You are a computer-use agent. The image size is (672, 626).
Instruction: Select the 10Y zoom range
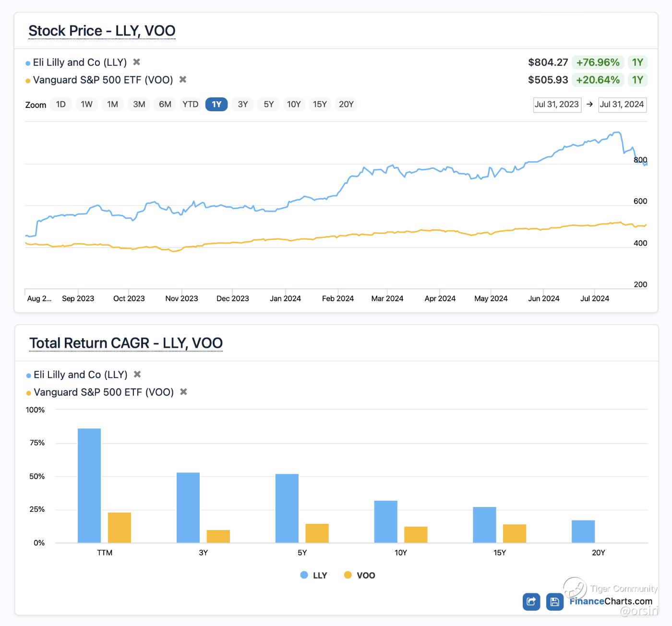tap(294, 105)
